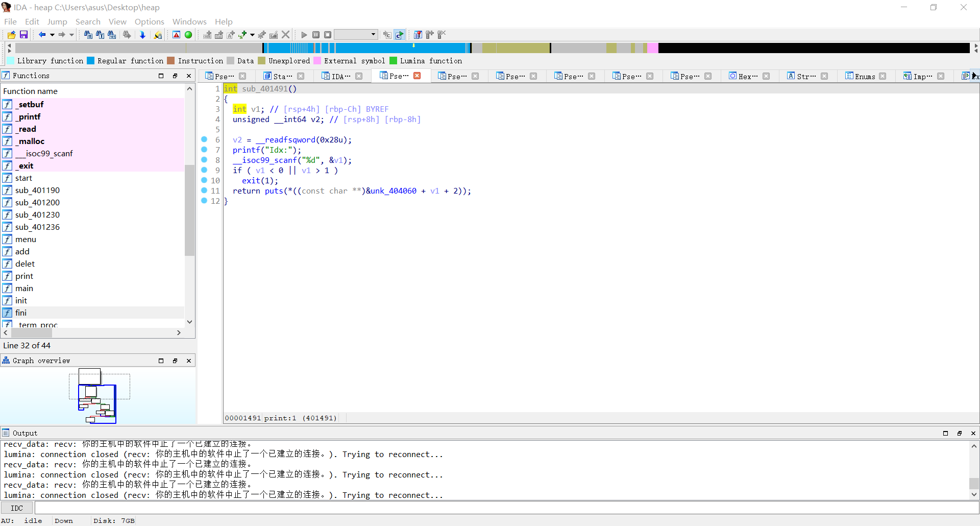Click the Functions list scroll-right arrow
This screenshot has height=526, width=980.
[x=179, y=333]
